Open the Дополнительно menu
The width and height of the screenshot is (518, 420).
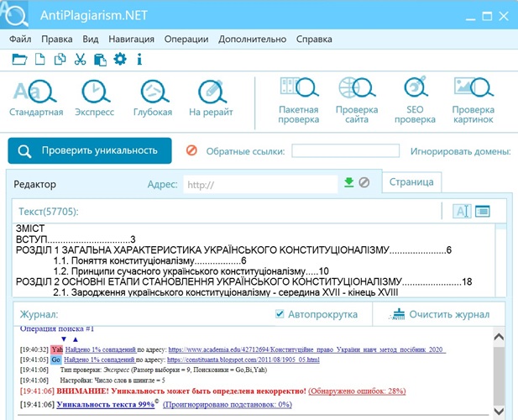coord(253,39)
